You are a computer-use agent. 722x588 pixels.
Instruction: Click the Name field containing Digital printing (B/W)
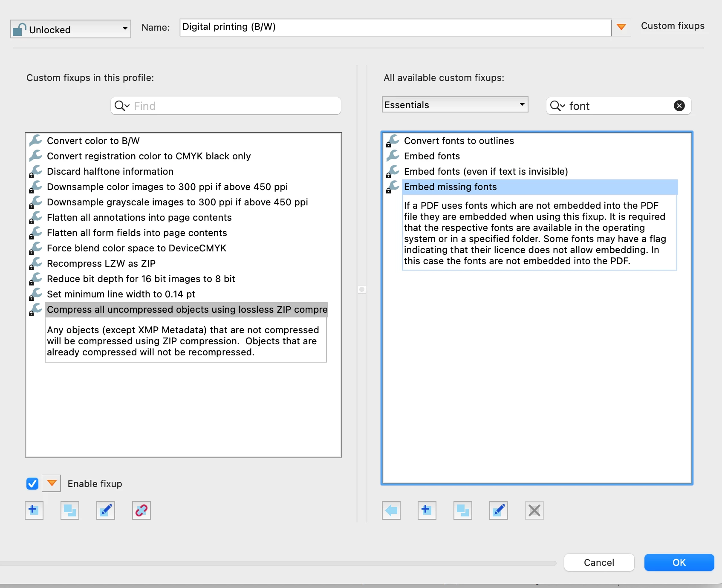pos(396,27)
